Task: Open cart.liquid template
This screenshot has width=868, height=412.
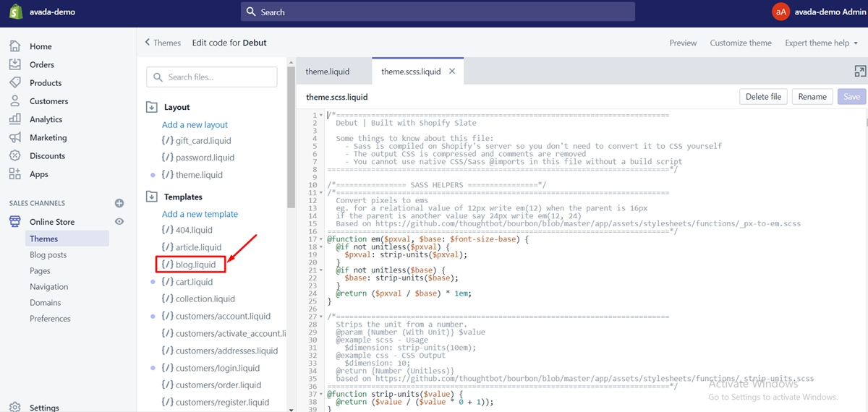Action: (187, 281)
